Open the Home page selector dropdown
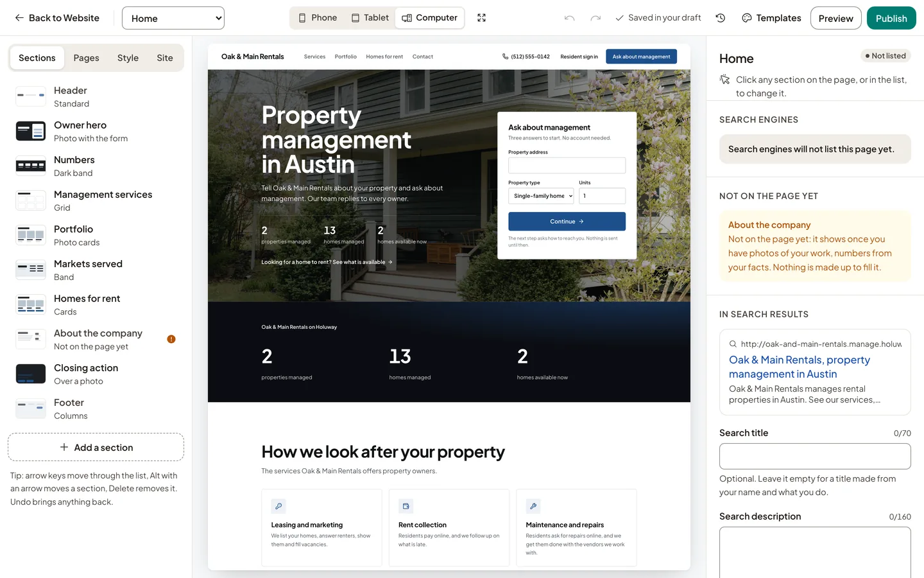Image resolution: width=924 pixels, height=578 pixels. [x=173, y=18]
